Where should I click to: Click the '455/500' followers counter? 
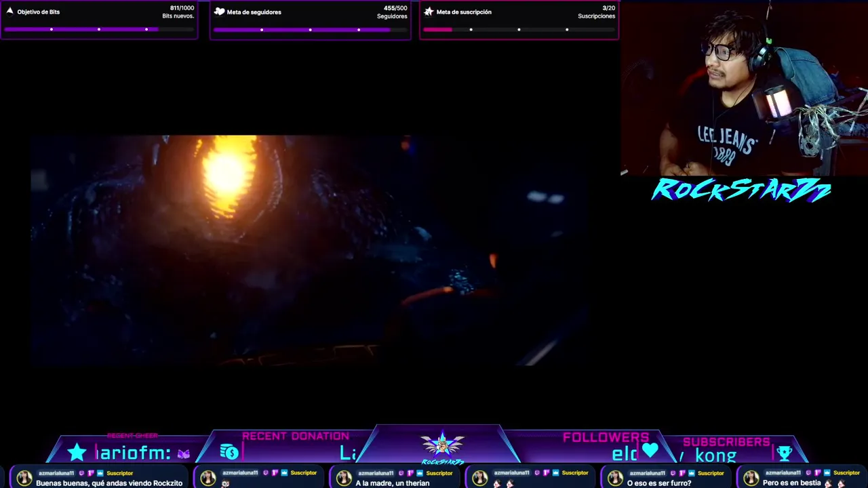pos(395,8)
